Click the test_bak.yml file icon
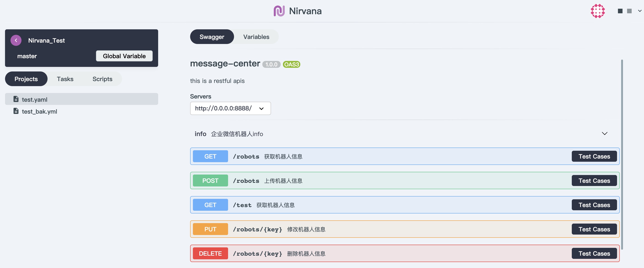This screenshot has height=268, width=644. pyautogui.click(x=16, y=111)
